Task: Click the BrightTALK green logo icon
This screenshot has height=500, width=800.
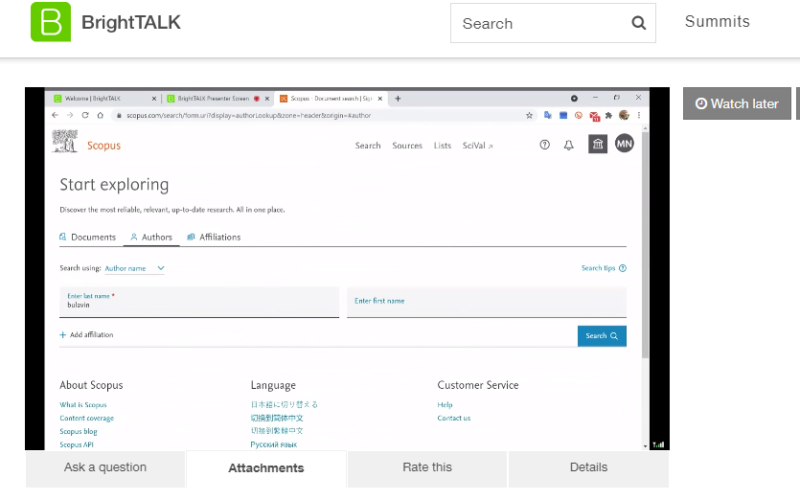Action: tap(51, 22)
